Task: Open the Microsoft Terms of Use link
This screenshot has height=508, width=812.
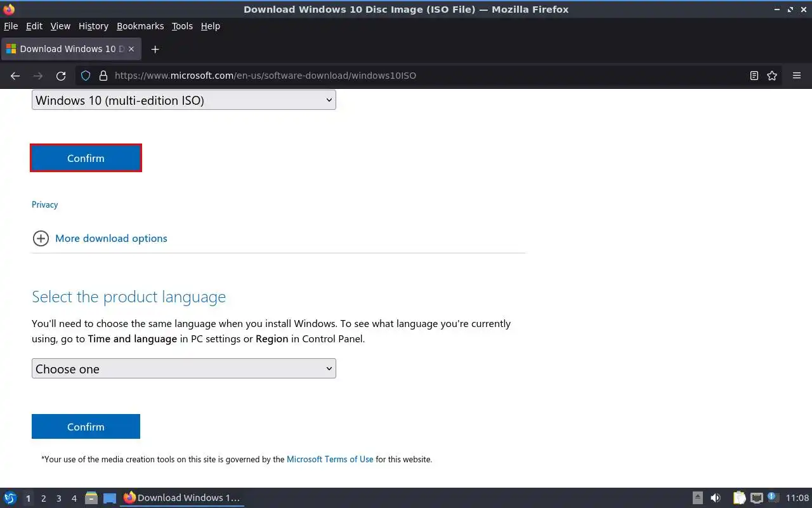Action: (x=330, y=459)
